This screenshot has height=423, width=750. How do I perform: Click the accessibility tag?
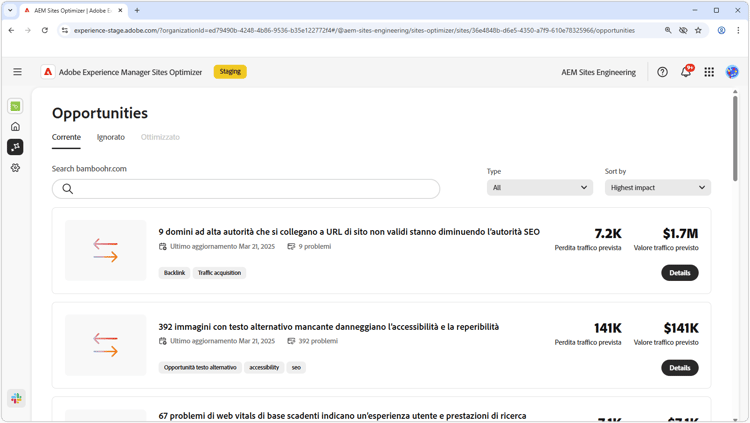(264, 367)
